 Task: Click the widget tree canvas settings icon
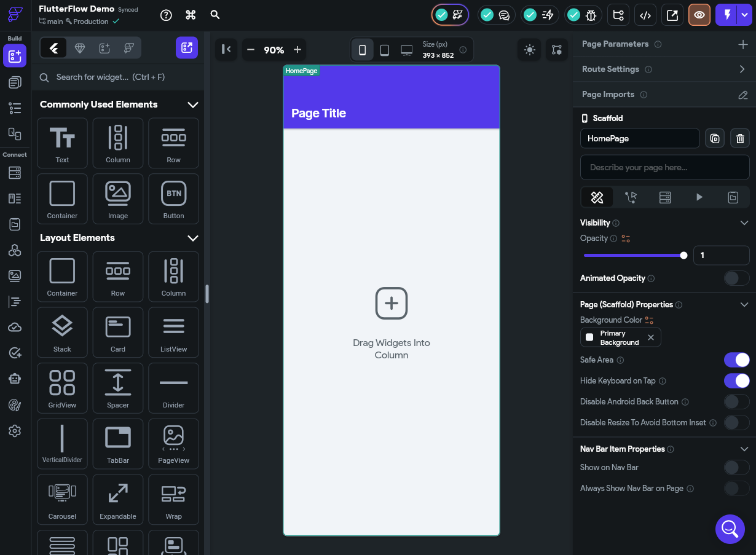[557, 50]
